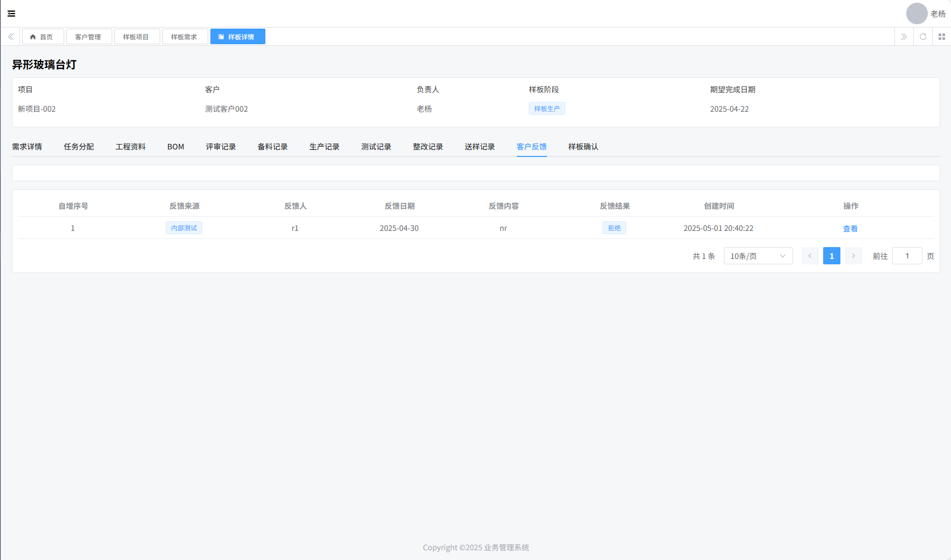Select the 需求详情 section tab
Viewport: 951px width, 560px height.
click(27, 147)
